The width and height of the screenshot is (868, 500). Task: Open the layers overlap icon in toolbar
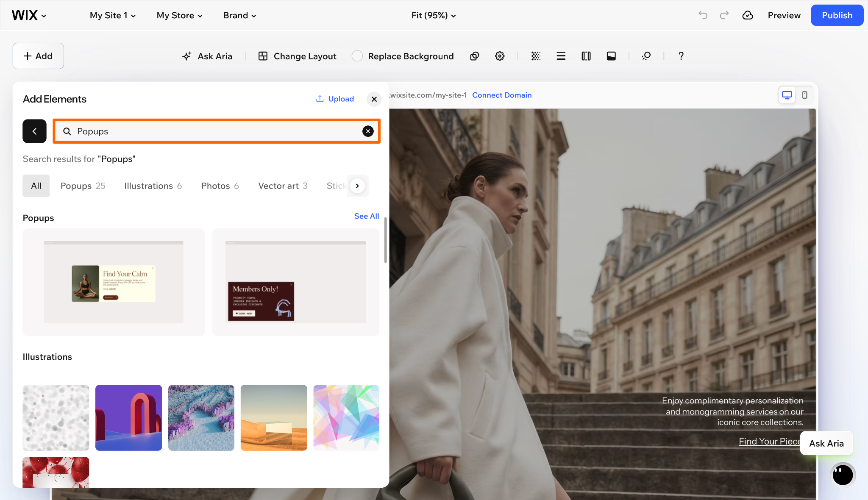click(x=475, y=56)
